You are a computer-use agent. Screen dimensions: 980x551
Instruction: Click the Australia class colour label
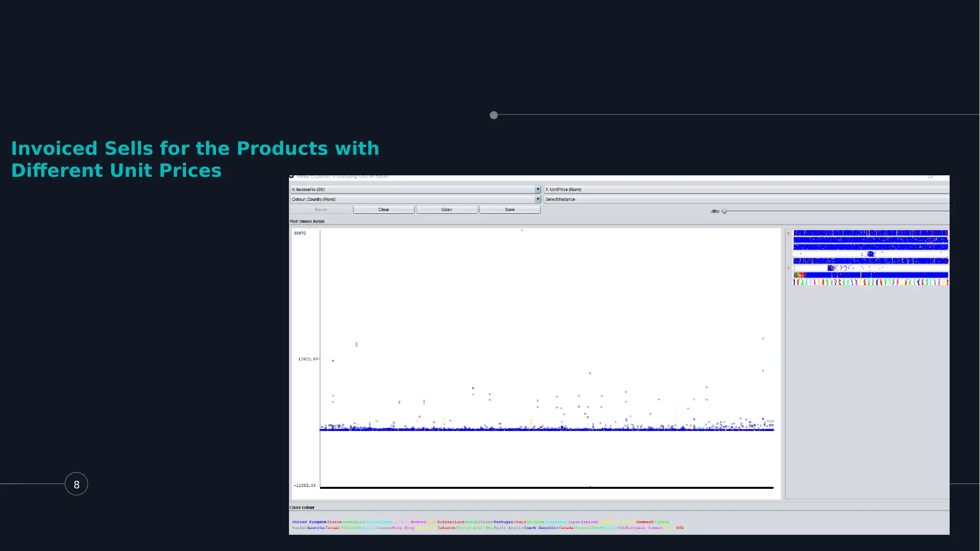[x=354, y=522]
